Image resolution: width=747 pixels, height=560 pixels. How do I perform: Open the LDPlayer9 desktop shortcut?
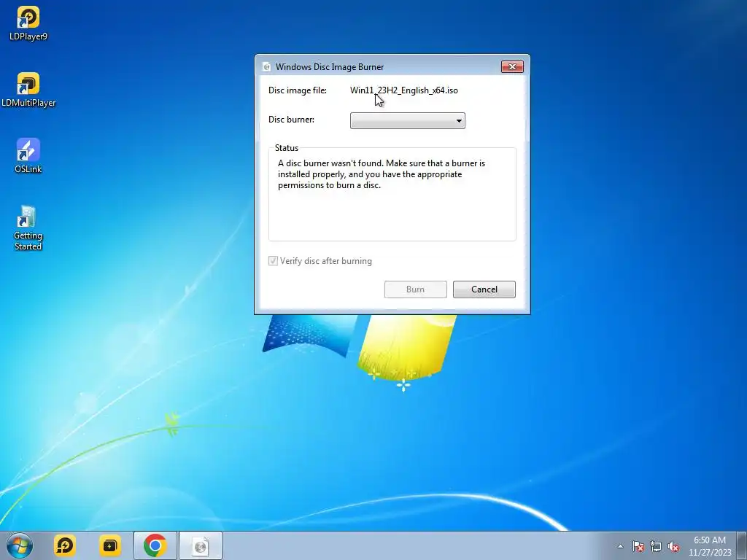pos(28,23)
